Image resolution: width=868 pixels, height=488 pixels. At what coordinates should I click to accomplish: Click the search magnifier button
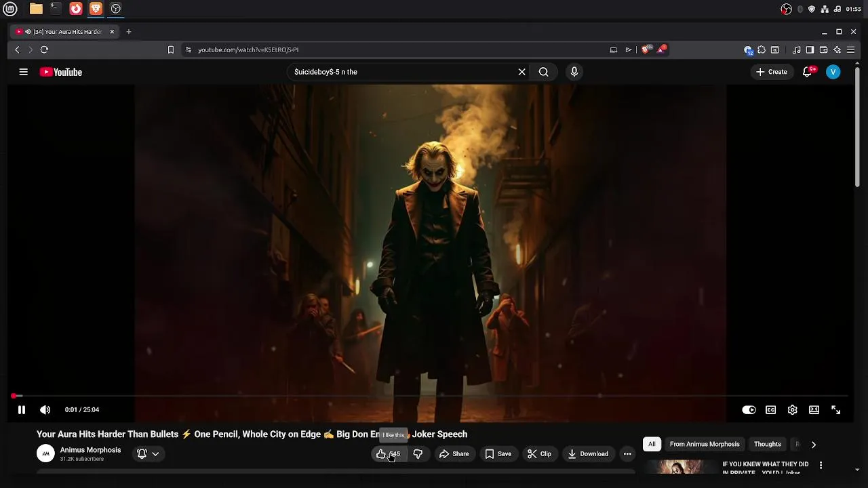point(543,72)
